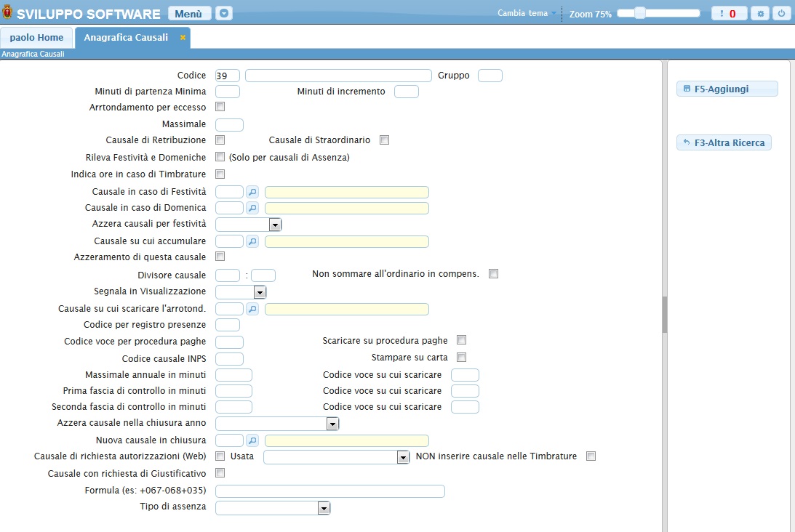Switch to the paolo Home tab
Screen dimensions: 795x532
pyautogui.click(x=36, y=38)
